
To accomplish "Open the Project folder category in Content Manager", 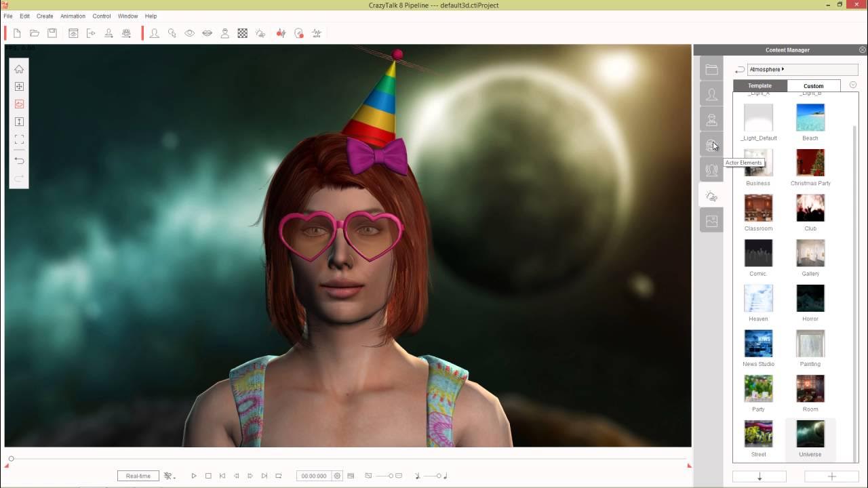I will 711,69.
